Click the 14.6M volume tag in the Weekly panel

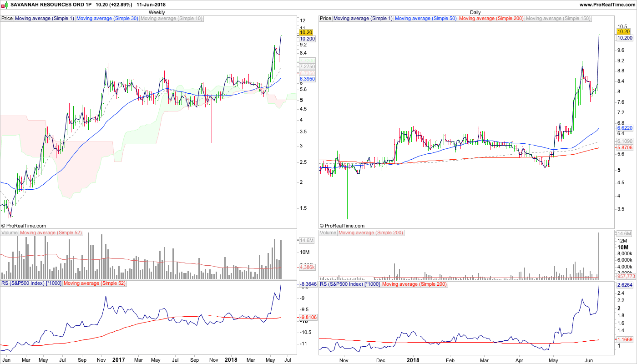306,240
